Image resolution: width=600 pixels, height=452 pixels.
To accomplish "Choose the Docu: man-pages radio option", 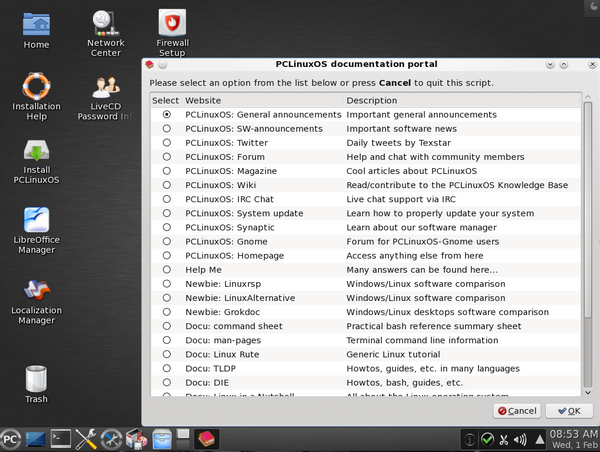I will 167,340.
